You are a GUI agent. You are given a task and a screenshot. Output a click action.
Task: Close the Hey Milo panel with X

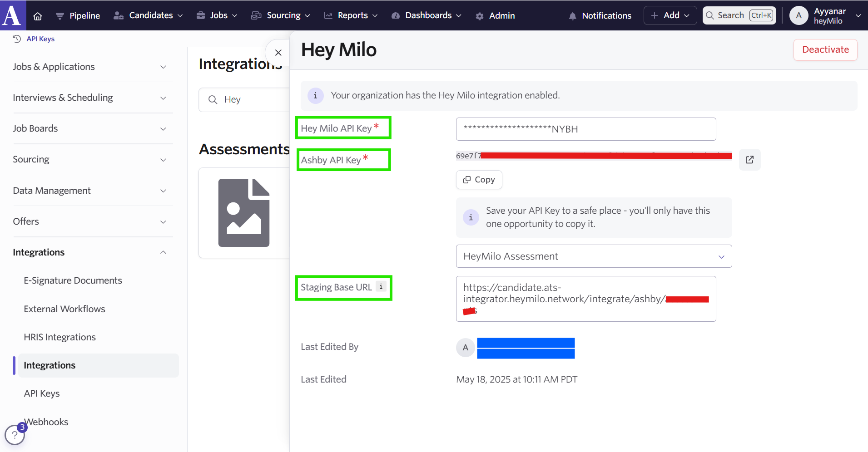click(278, 53)
